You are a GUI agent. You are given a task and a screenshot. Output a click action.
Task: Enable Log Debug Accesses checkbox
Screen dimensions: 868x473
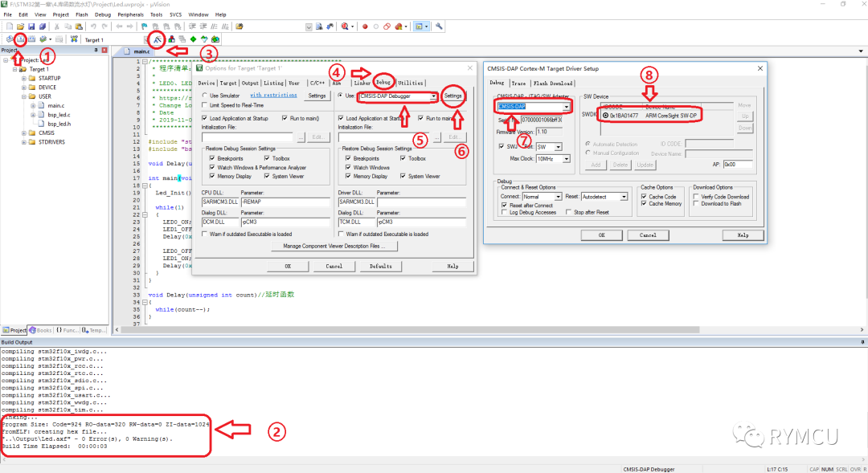[504, 213]
